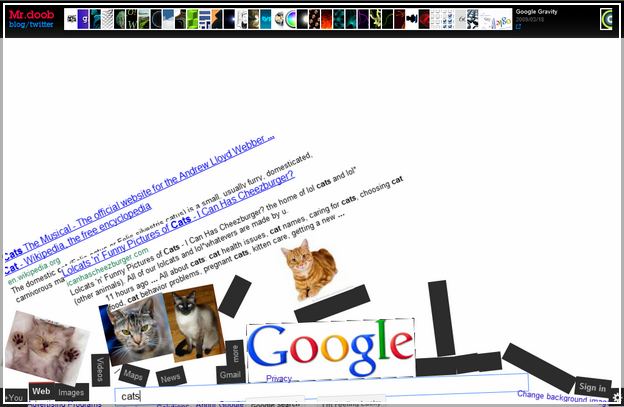Select the Images nav tab
624x407 pixels.
pyautogui.click(x=71, y=393)
